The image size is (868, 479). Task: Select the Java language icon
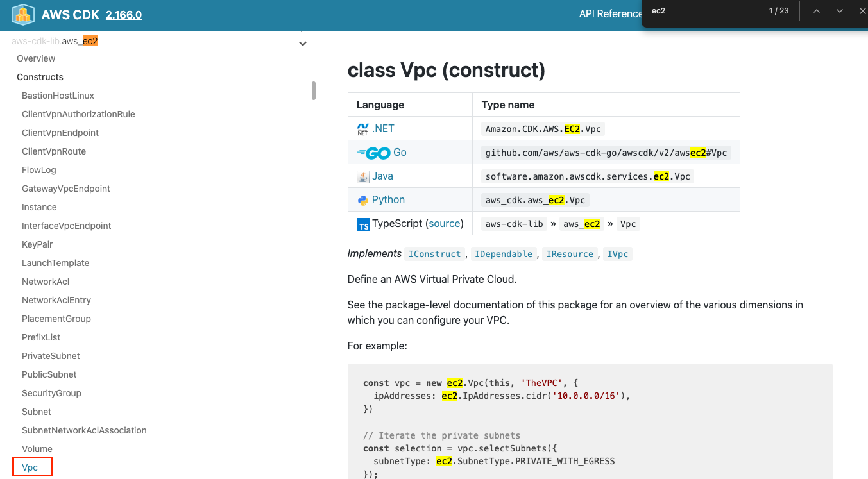(x=362, y=176)
